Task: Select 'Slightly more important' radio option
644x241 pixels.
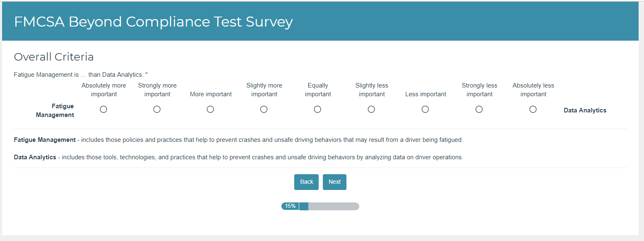Action: [x=264, y=110]
